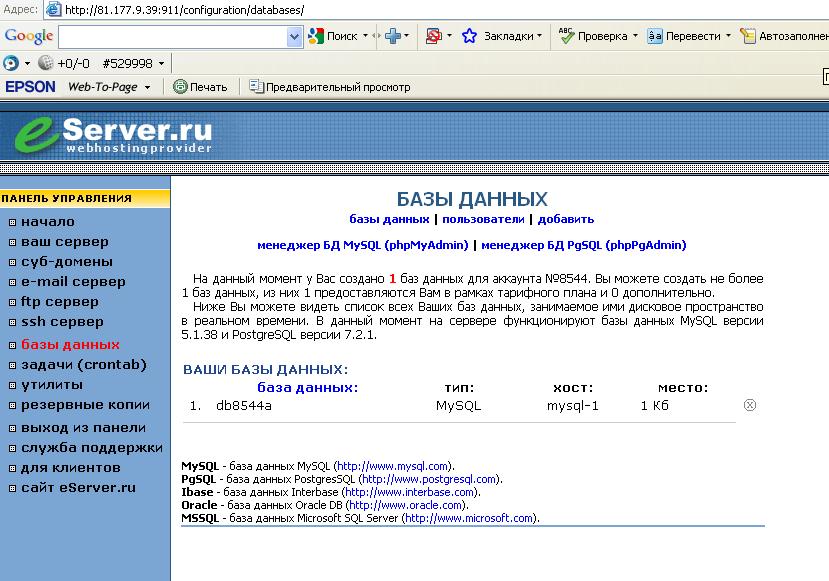Viewport: 829px width, 581px height.
Task: Click the popup blocker icon
Action: [434, 36]
